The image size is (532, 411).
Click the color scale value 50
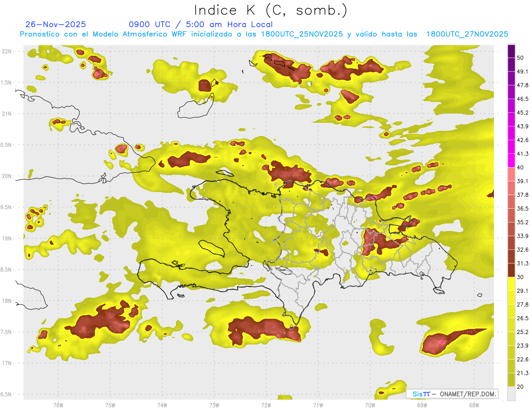pyautogui.click(x=520, y=58)
